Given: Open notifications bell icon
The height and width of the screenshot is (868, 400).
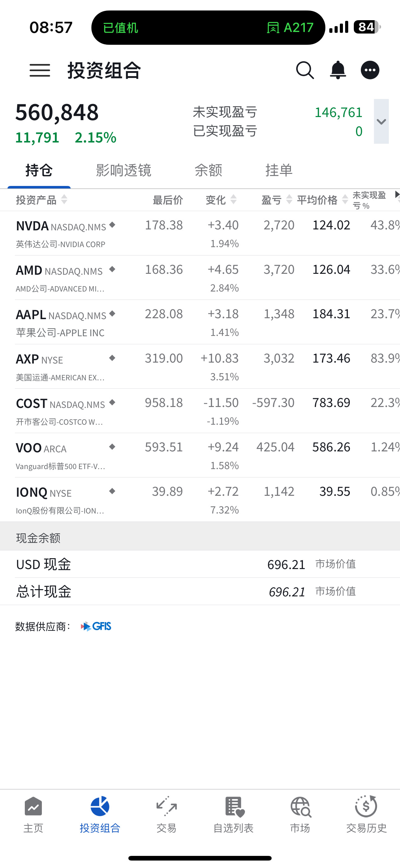Looking at the screenshot, I should click(x=338, y=70).
